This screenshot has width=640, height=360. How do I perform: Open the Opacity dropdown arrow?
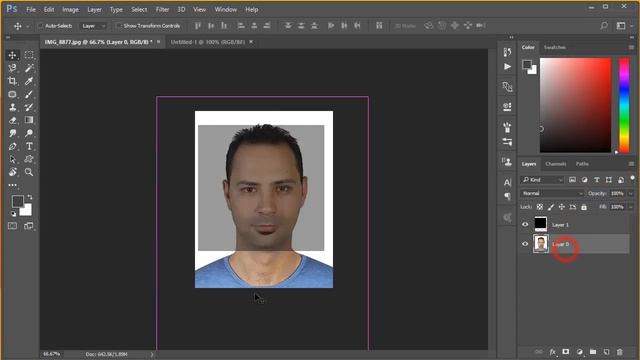(631, 193)
